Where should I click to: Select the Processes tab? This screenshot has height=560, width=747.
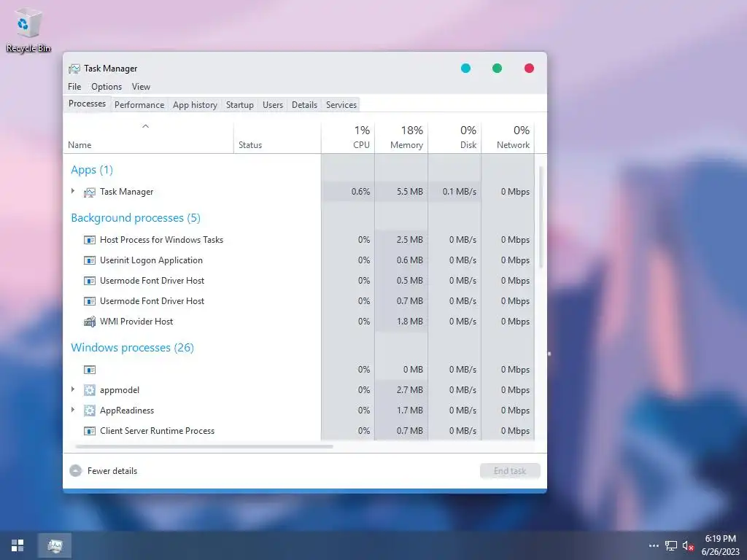(88, 104)
